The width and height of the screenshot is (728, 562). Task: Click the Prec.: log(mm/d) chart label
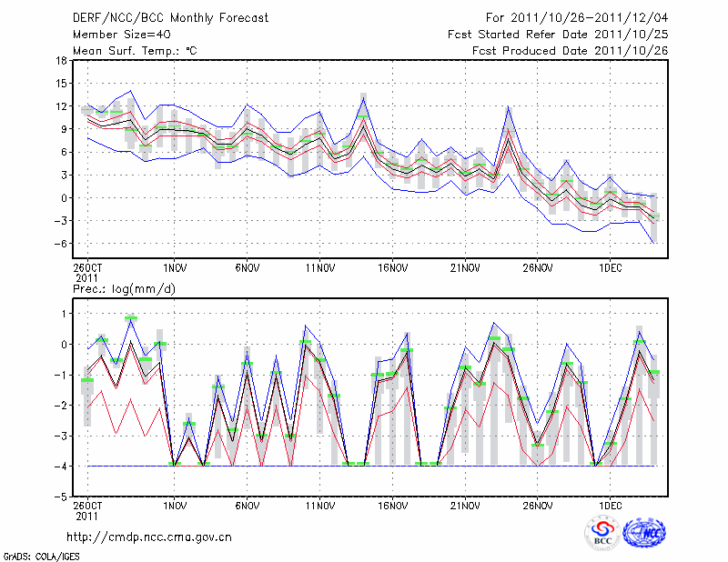coord(123,288)
